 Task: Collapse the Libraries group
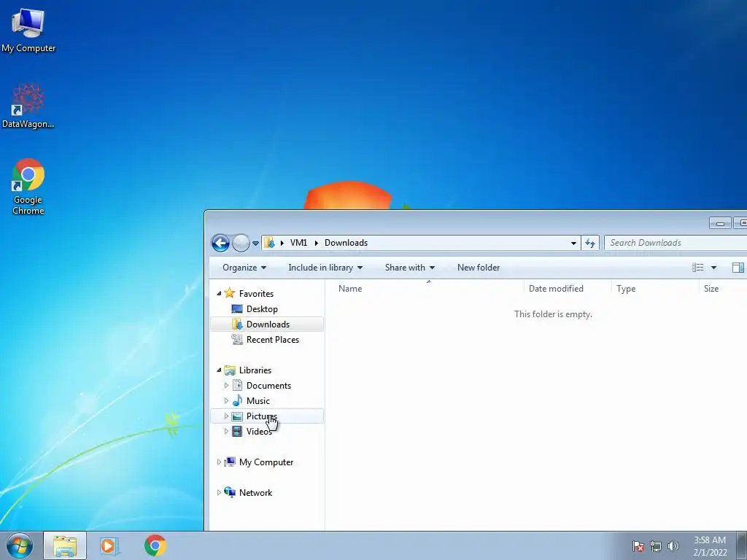(x=219, y=370)
